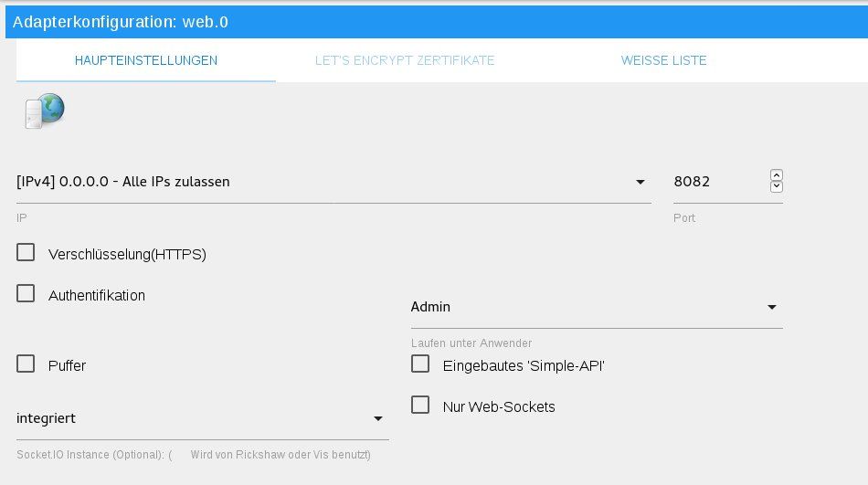Viewport: 868px width, 485px height.
Task: Click the Authentifikation label text
Action: [x=97, y=295]
